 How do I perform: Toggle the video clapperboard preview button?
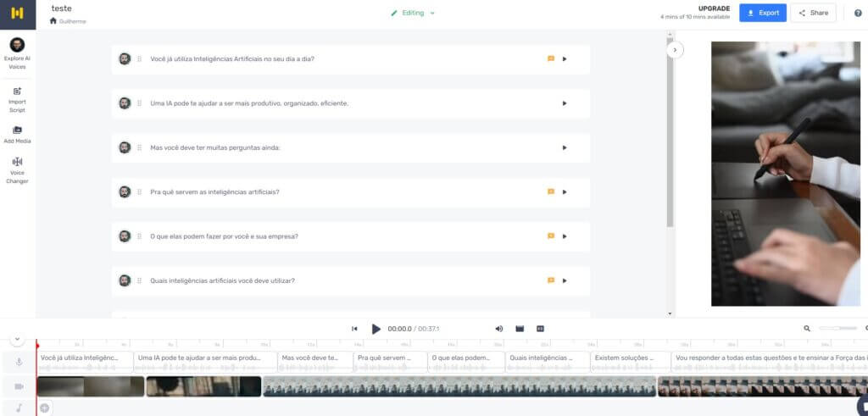point(520,329)
